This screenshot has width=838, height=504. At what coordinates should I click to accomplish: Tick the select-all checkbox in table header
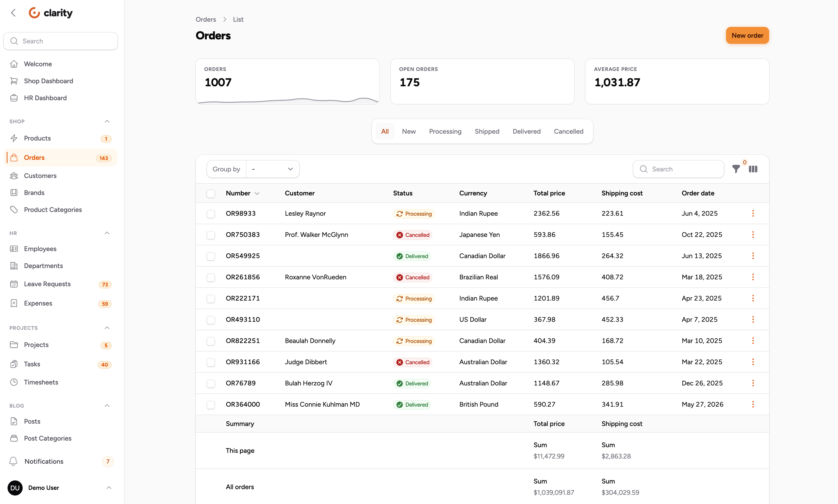211,194
